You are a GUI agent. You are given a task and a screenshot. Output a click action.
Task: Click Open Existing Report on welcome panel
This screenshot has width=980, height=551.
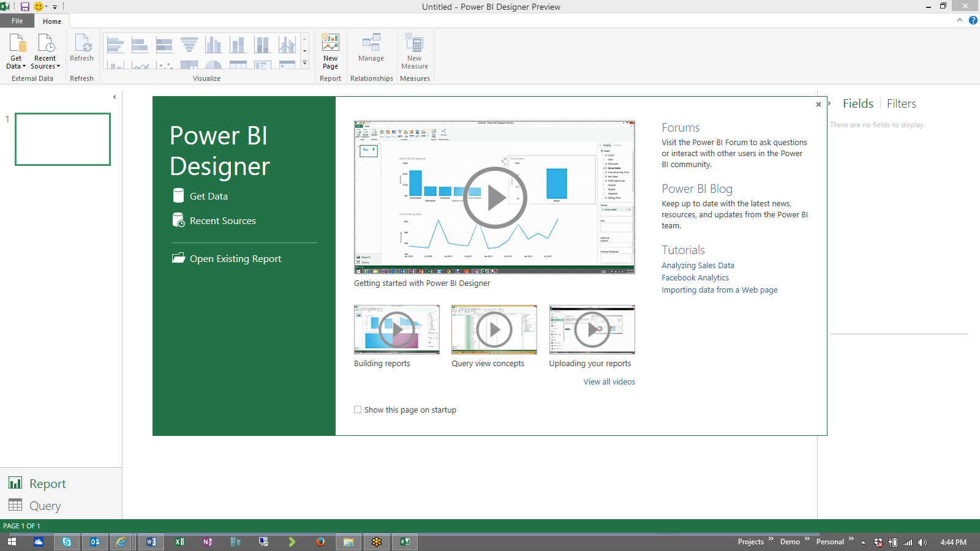tap(227, 258)
